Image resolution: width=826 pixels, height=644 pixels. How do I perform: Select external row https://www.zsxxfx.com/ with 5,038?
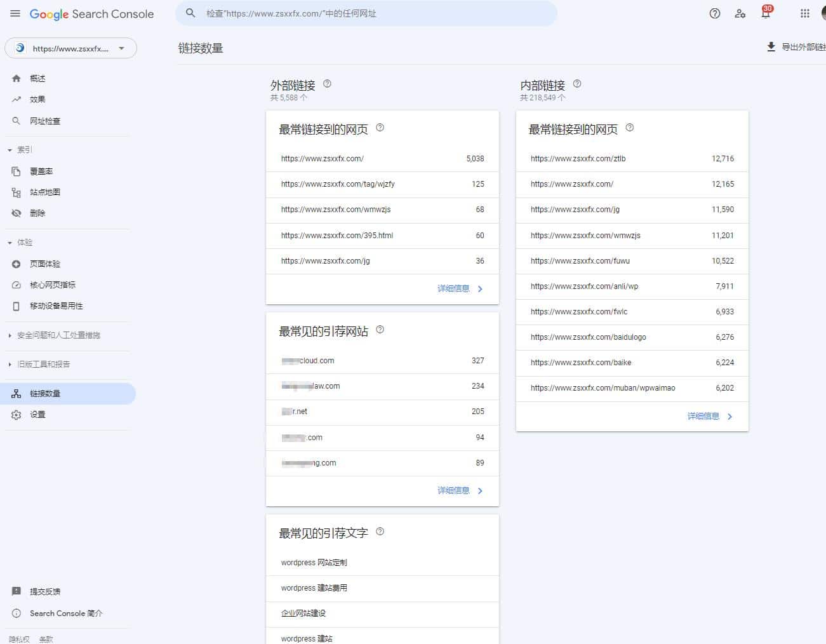(382, 159)
